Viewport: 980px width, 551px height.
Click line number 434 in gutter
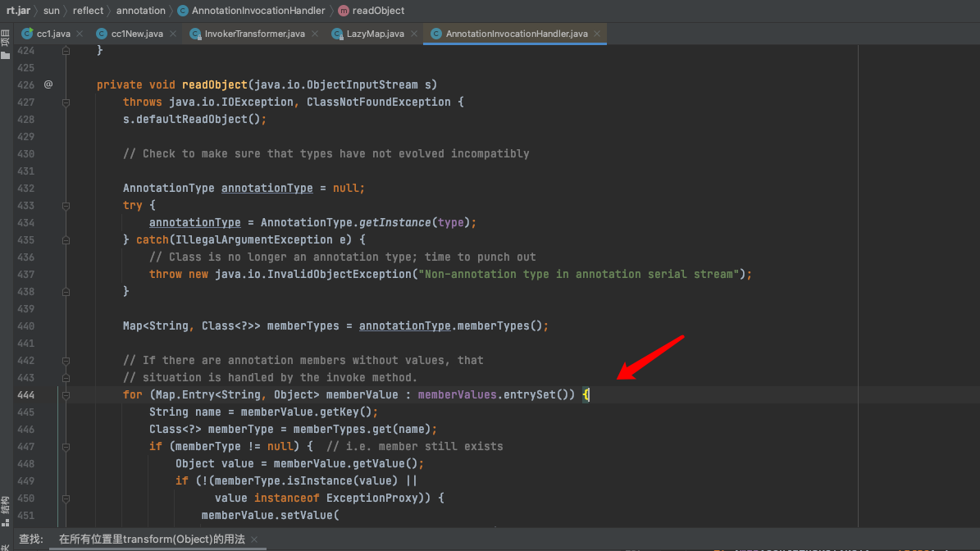click(x=26, y=222)
